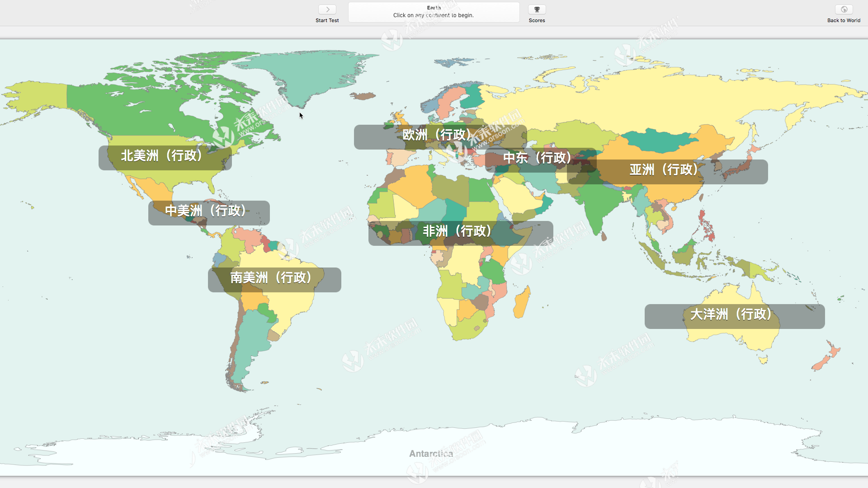Click New Zealand on the map

[826, 357]
